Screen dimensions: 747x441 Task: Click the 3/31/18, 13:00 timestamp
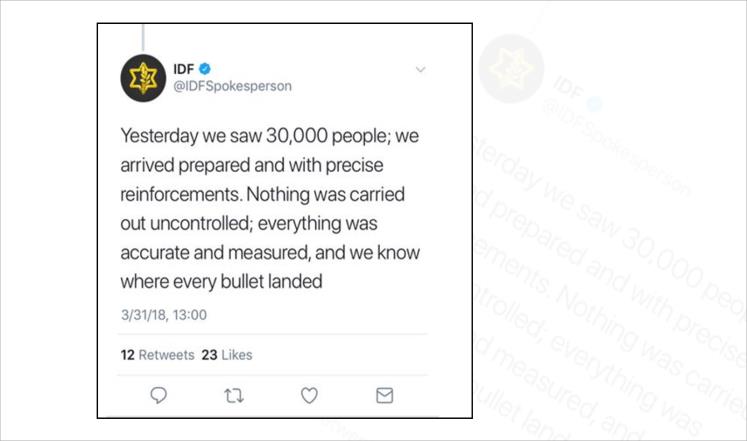pyautogui.click(x=164, y=315)
